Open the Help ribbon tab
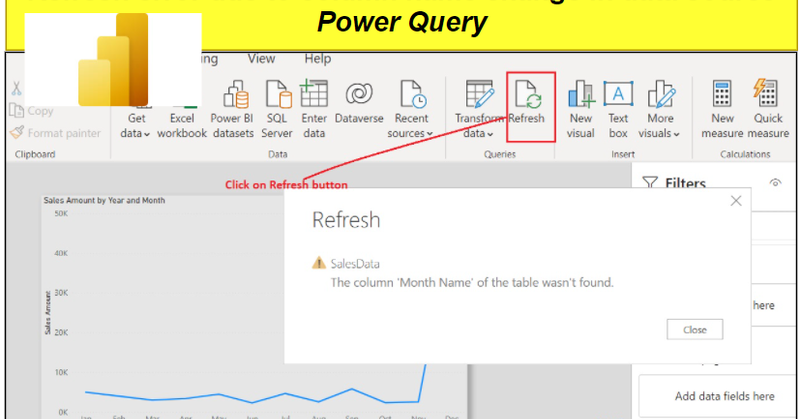800x419 pixels. point(317,59)
